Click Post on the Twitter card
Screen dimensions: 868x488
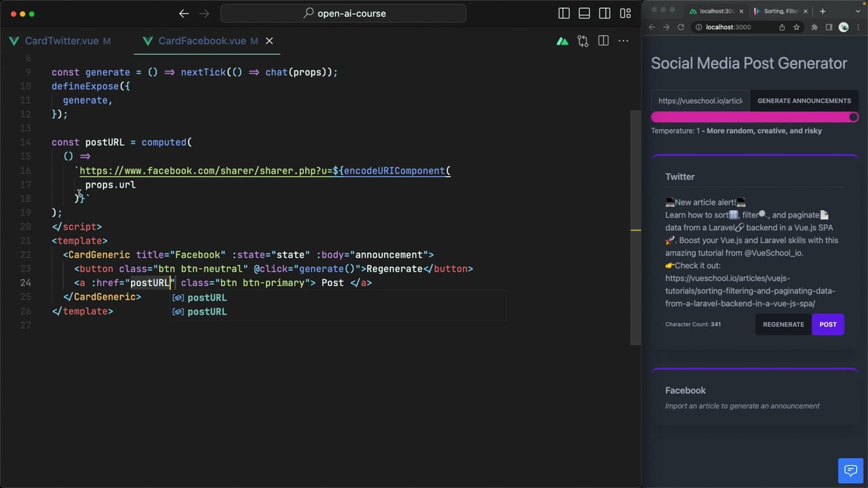[828, 324]
